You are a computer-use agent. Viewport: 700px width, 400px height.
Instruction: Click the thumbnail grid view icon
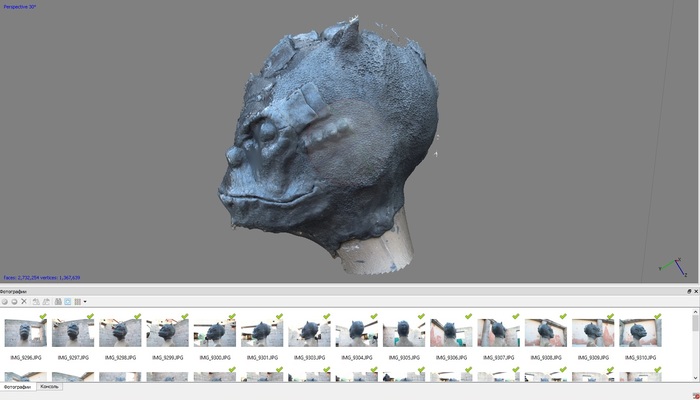pos(77,301)
